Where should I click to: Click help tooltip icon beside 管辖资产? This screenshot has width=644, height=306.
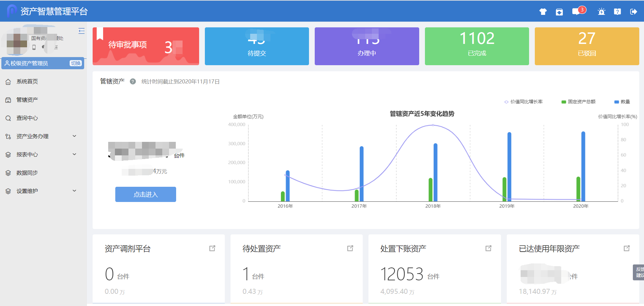tap(133, 81)
